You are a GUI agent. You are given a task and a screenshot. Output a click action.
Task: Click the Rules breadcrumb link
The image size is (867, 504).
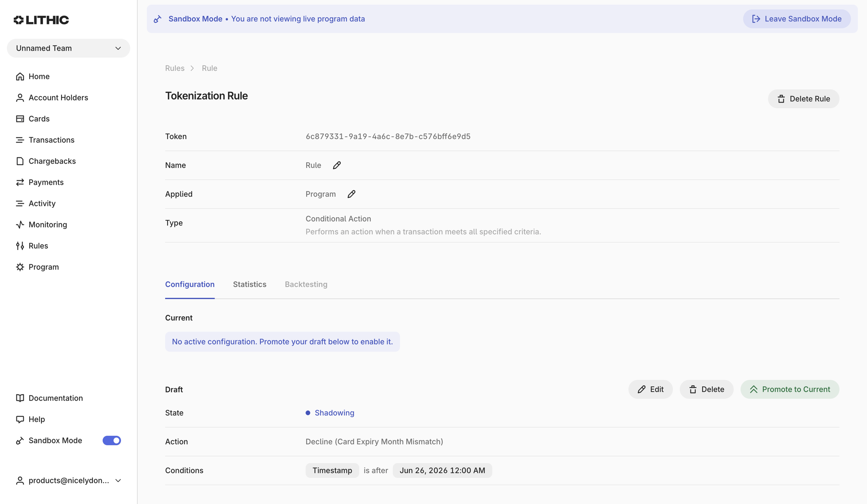(x=175, y=68)
